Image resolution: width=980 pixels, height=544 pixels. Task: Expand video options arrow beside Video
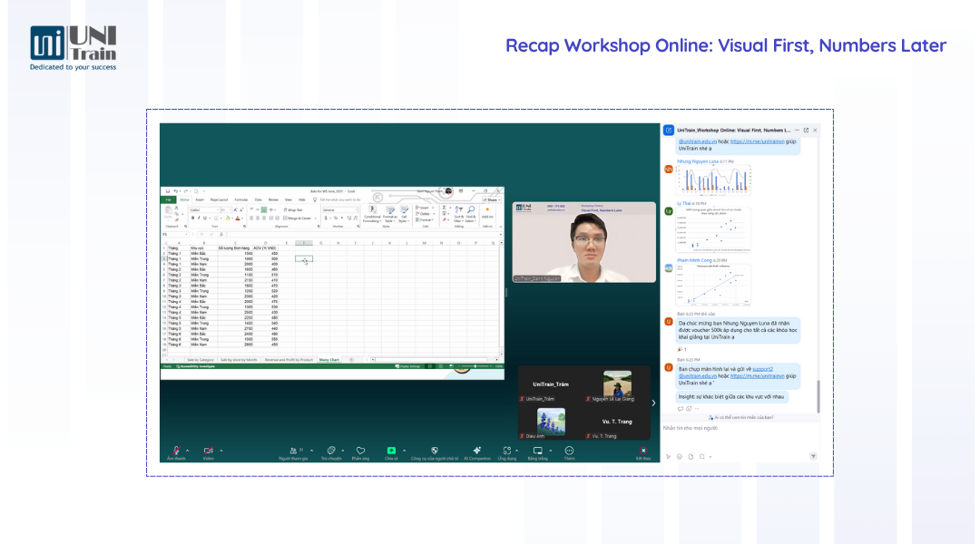coord(221,451)
